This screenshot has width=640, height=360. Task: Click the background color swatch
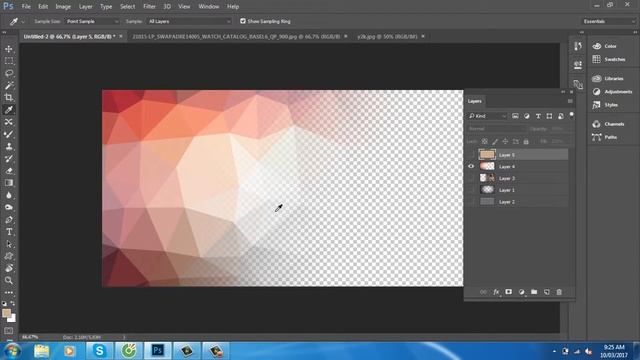tap(13, 318)
